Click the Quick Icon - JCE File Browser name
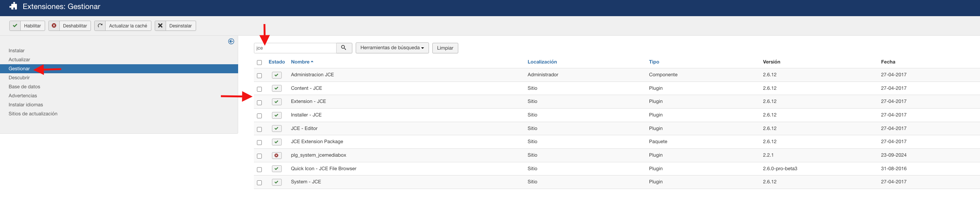Image resolution: width=980 pixels, height=201 pixels. pos(323,168)
